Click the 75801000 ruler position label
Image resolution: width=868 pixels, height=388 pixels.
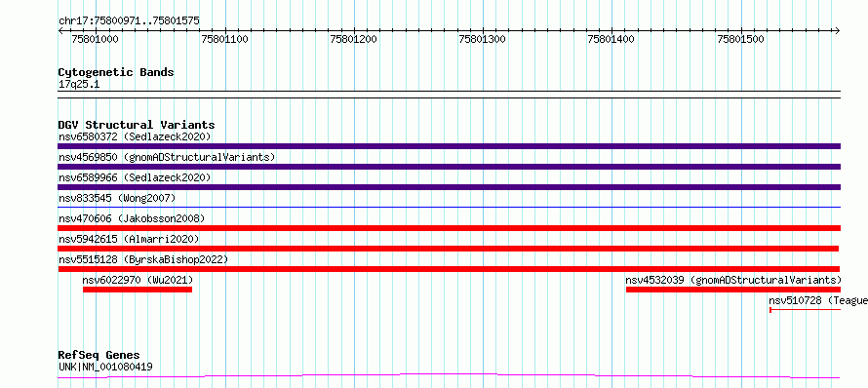pyautogui.click(x=96, y=39)
